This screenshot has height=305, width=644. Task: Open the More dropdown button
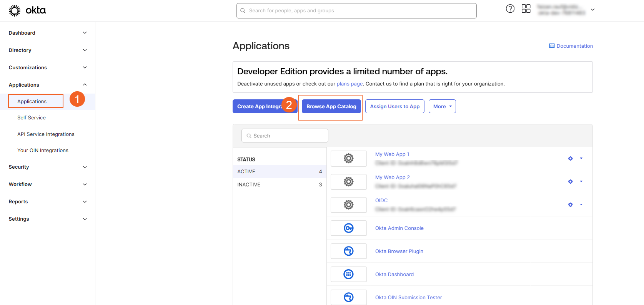442,107
